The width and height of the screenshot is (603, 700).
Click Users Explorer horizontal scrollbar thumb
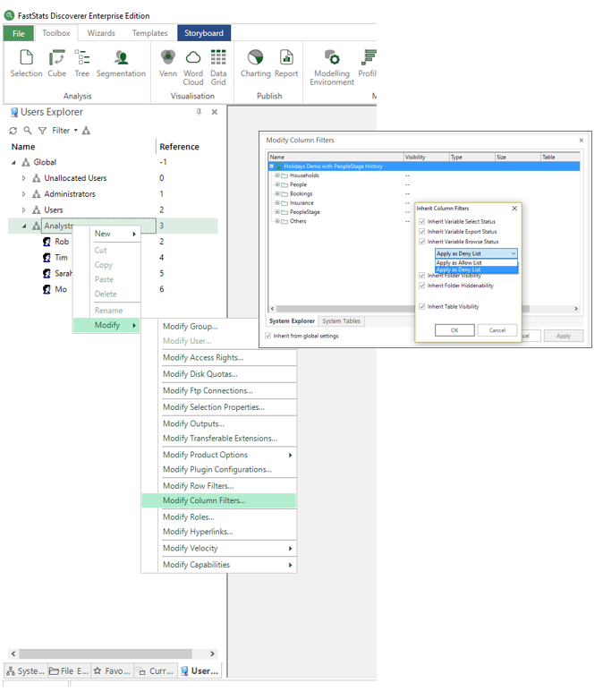(x=106, y=653)
